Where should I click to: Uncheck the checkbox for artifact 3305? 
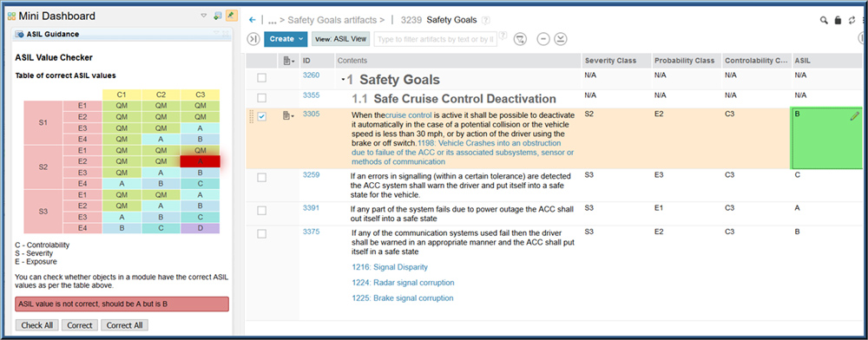click(x=262, y=116)
